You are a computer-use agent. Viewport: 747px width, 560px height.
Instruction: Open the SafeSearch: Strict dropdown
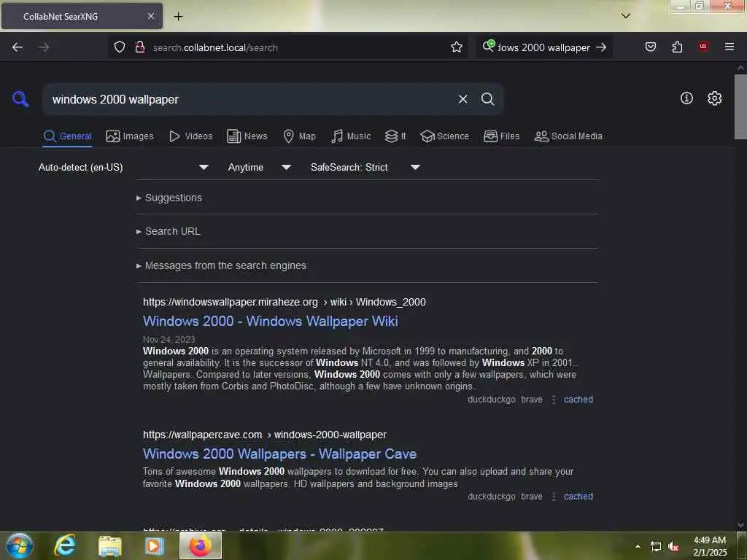tap(365, 167)
